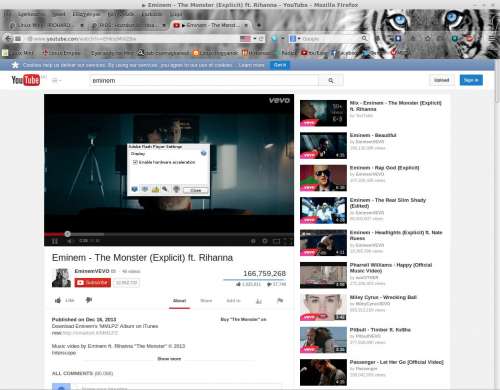Screen dimensions: 500x390
Task: Open the video player settings gear
Action: [x=265, y=241]
